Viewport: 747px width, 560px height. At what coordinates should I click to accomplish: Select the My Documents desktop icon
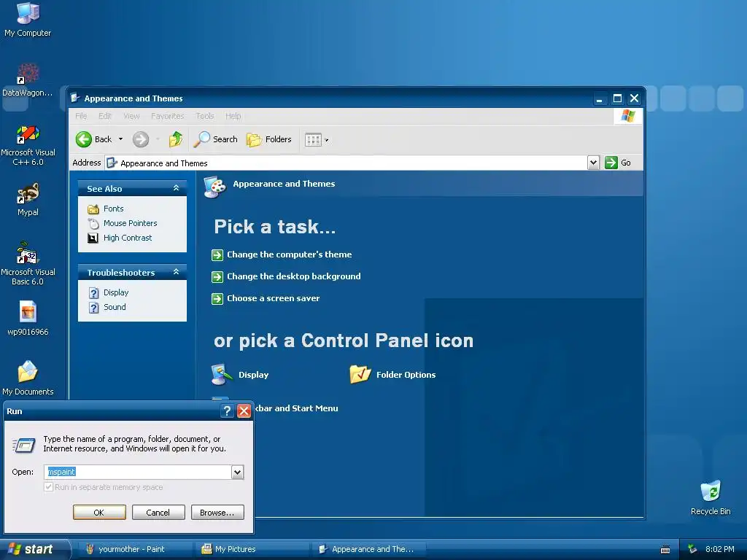click(x=28, y=378)
